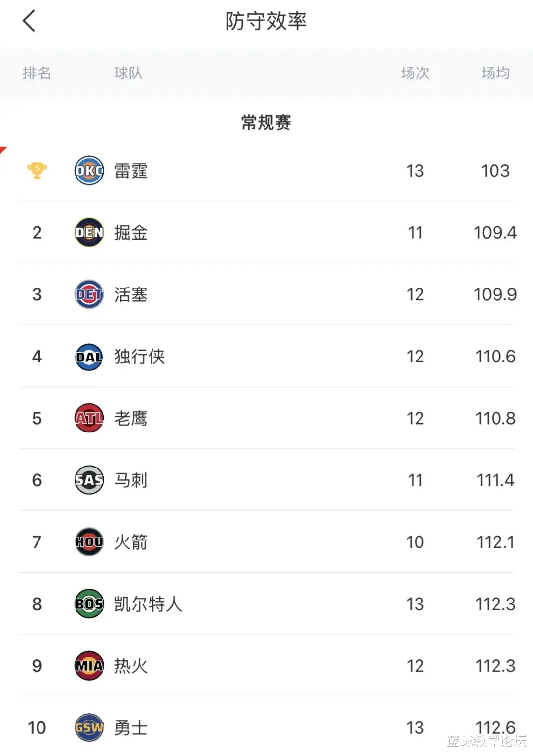Tap the 排名 column header
533x756 pixels.
pos(37,73)
